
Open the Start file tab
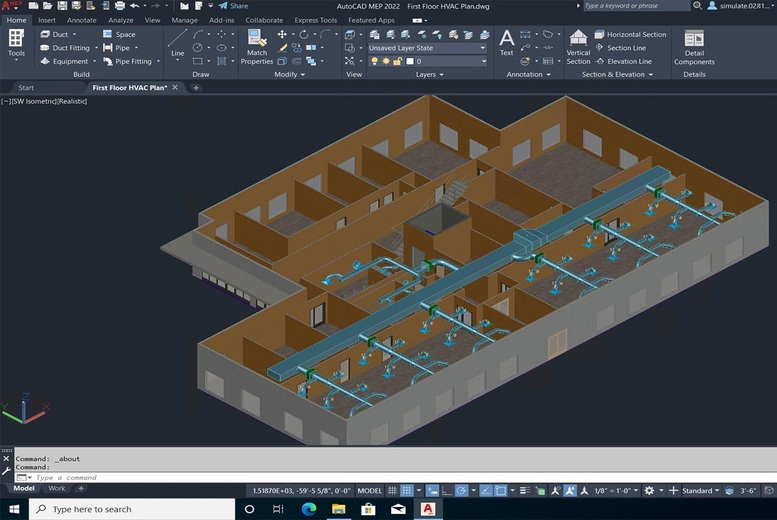click(x=26, y=88)
